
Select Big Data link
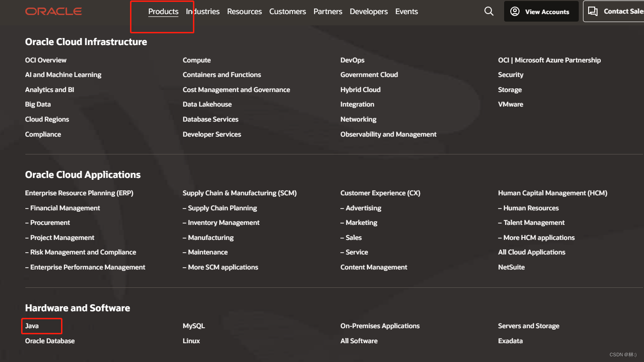[x=38, y=104]
